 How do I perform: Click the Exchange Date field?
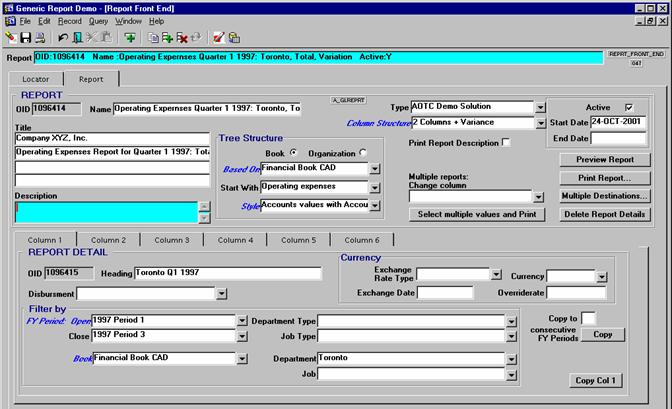pos(445,293)
